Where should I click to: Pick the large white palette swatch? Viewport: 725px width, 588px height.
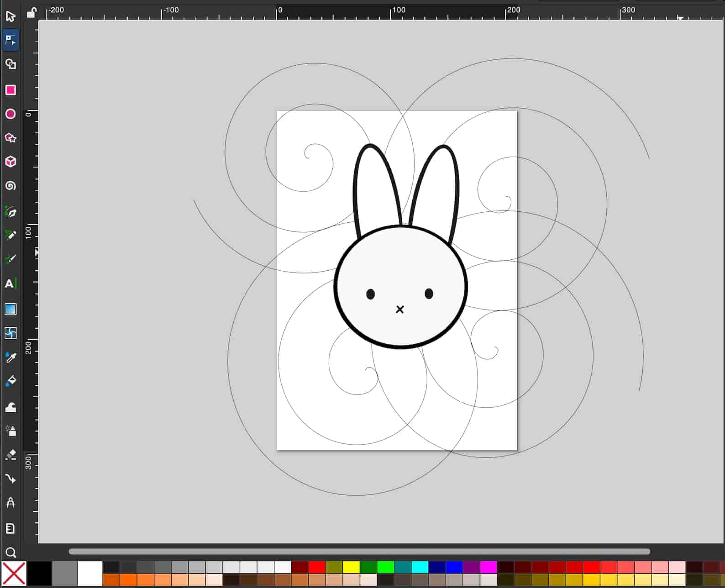point(90,574)
